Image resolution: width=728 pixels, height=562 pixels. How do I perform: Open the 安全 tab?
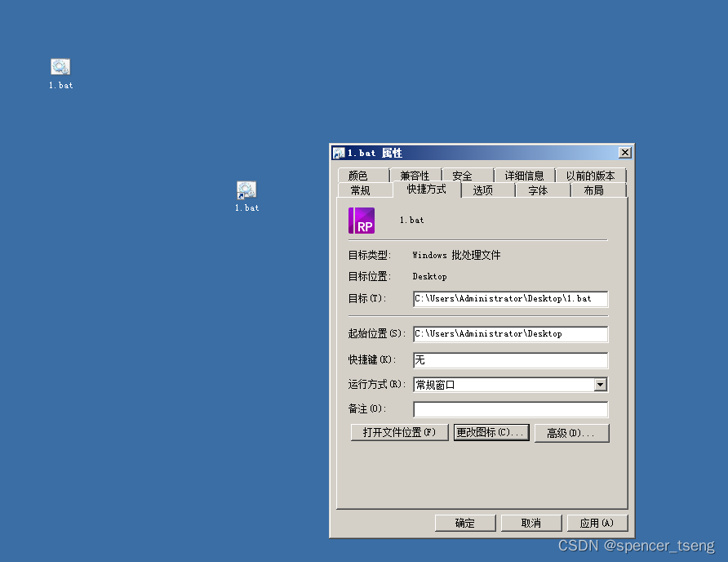(462, 174)
